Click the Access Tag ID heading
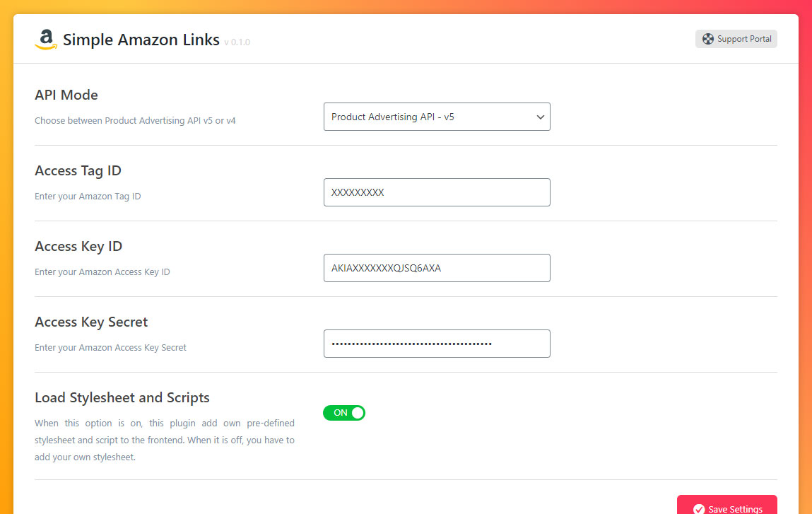812x514 pixels. tap(78, 171)
